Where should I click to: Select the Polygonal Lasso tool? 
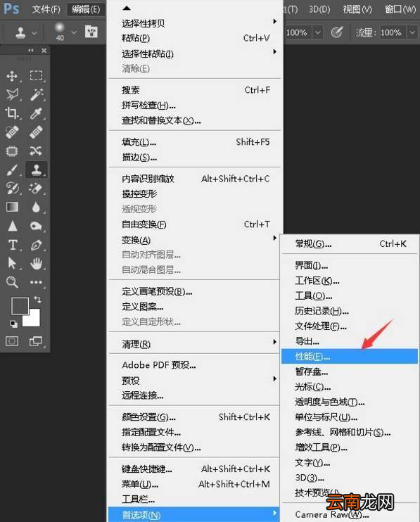click(13, 95)
